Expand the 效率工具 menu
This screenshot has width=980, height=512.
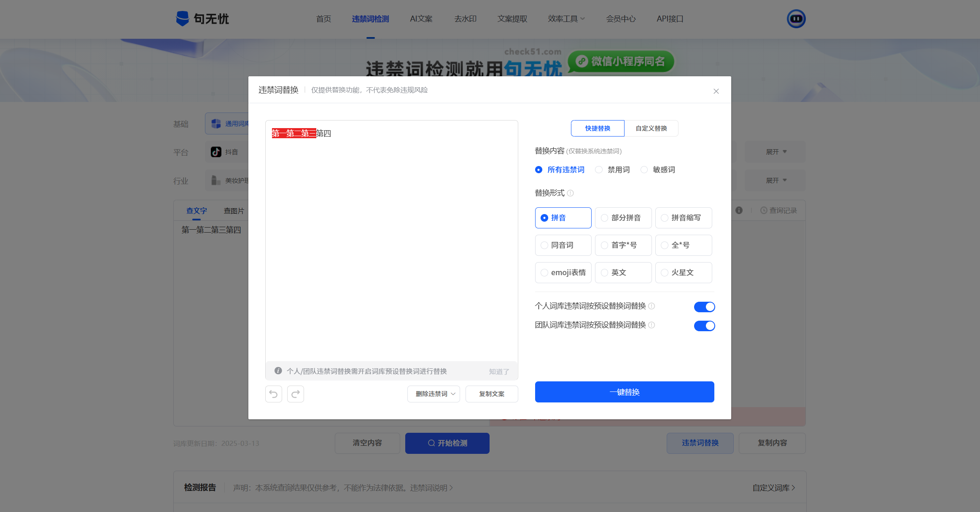[566, 19]
